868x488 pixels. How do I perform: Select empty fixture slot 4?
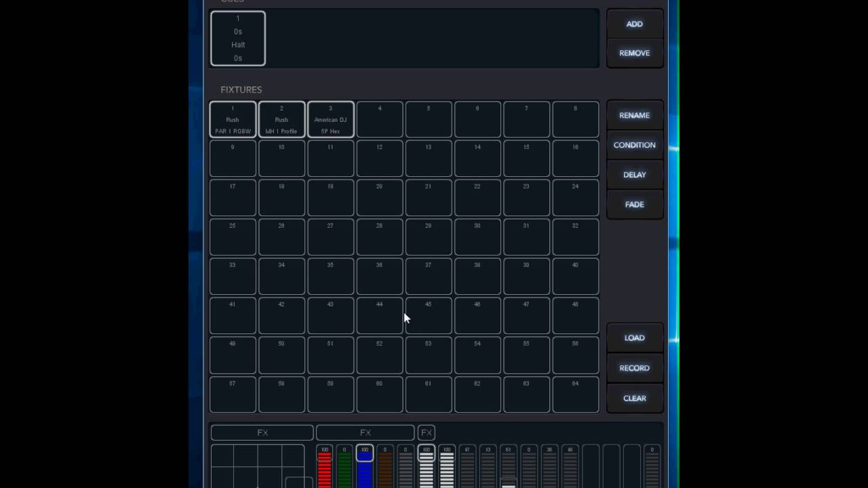(x=380, y=119)
